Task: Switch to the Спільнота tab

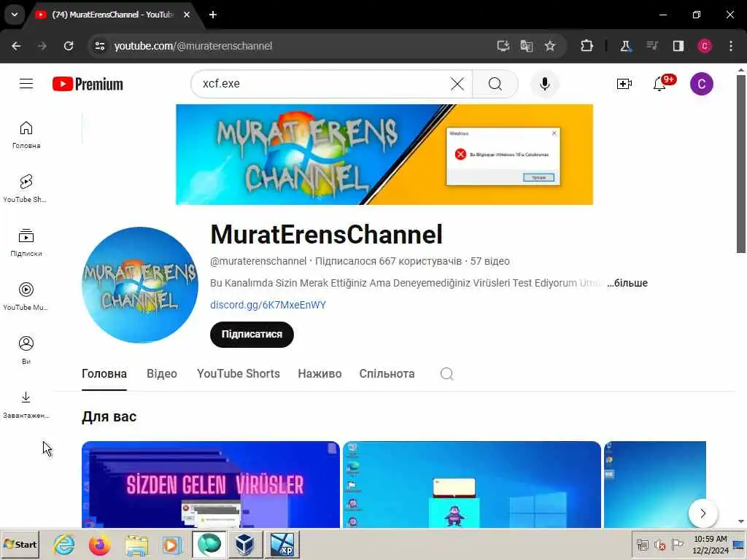Action: tap(387, 374)
